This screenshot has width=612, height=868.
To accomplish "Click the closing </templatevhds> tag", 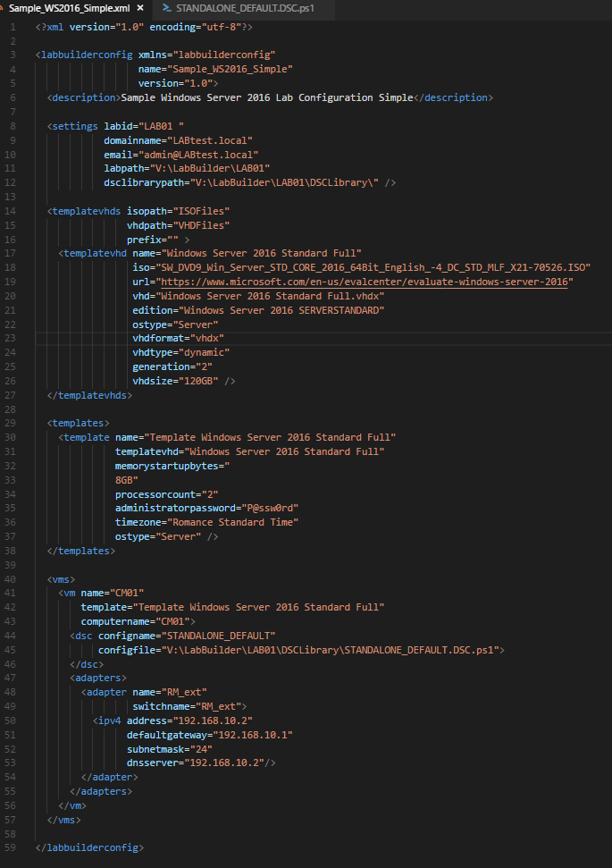I will tap(89, 395).
